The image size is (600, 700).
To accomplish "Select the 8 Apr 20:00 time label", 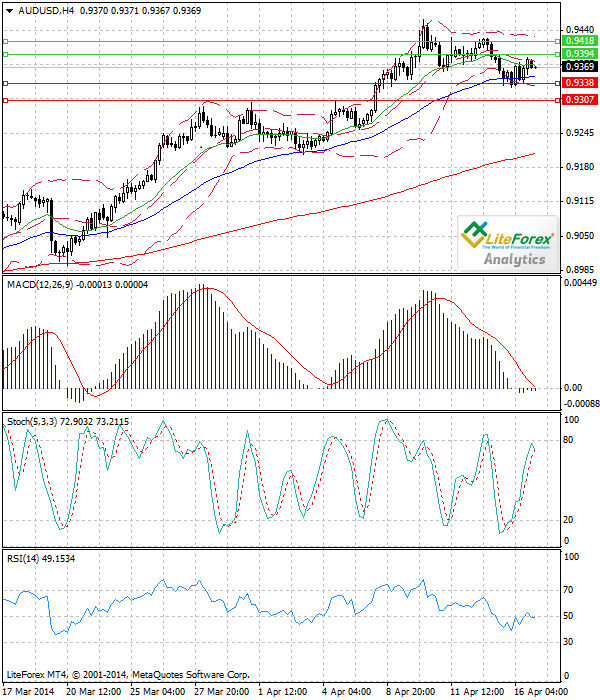I will [x=412, y=690].
